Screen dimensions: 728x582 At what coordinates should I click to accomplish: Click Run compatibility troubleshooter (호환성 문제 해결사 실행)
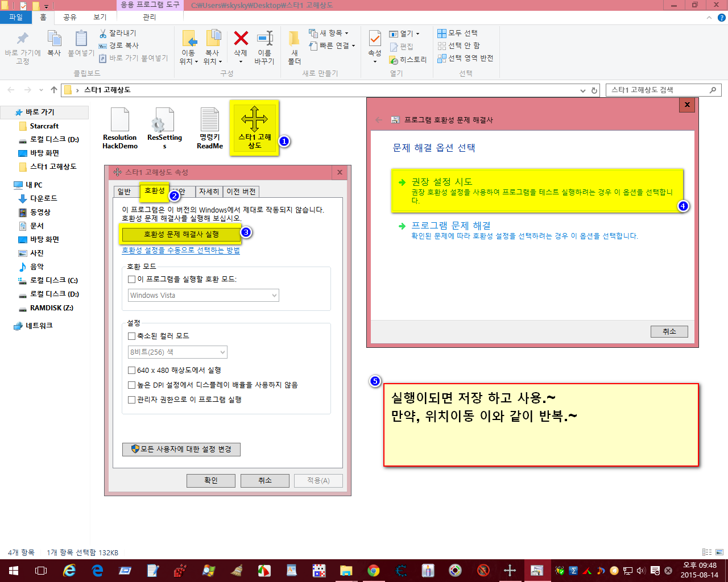pos(181,234)
